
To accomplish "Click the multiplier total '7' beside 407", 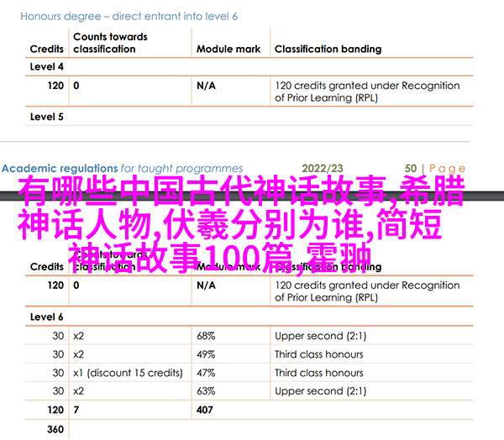I will click(x=76, y=410).
